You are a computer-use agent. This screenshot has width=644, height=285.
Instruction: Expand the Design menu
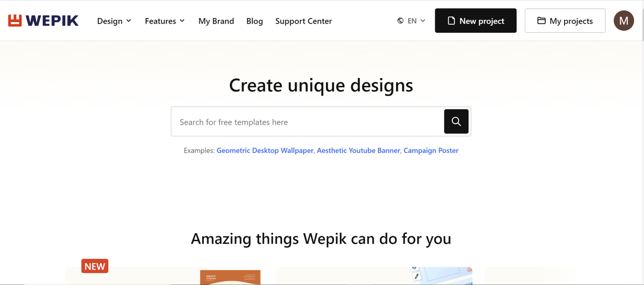[x=114, y=21]
